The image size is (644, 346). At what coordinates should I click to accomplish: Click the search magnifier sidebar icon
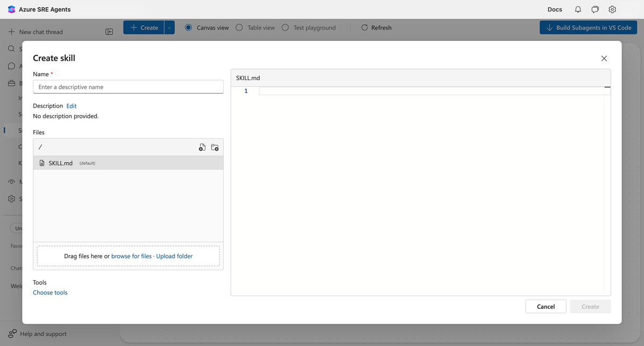click(11, 49)
